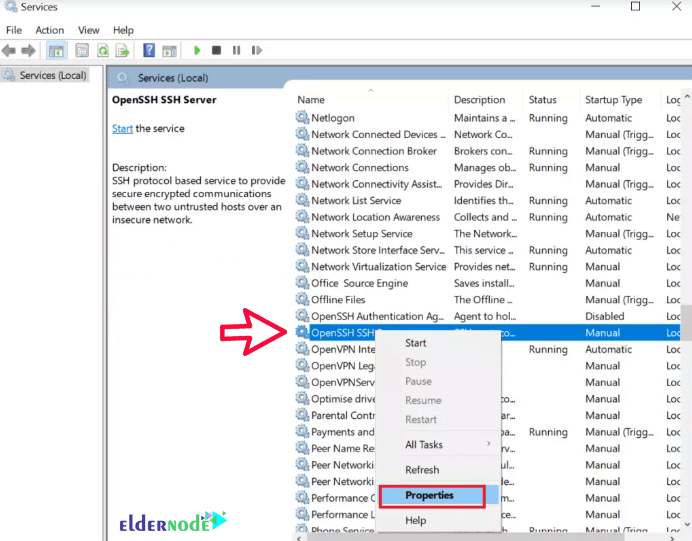
Task: Click the Refresh toolbar icon
Action: 103,51
